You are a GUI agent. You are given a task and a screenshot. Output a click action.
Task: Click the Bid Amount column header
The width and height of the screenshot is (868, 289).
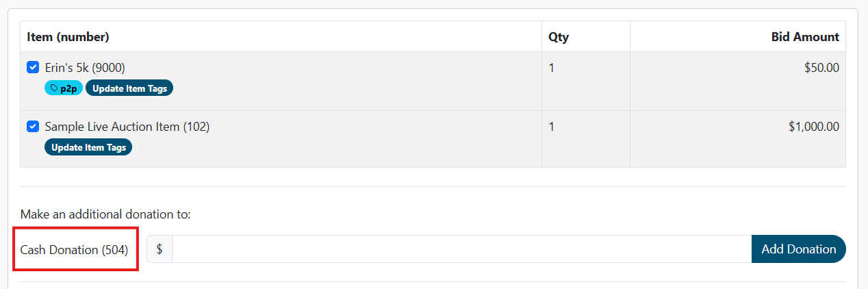pos(805,37)
